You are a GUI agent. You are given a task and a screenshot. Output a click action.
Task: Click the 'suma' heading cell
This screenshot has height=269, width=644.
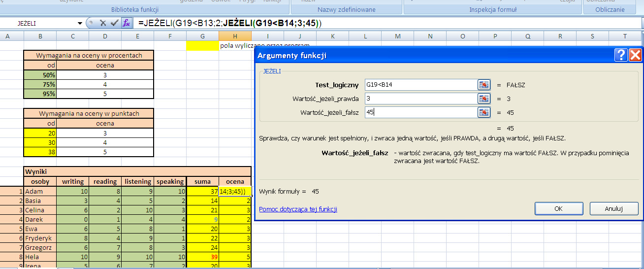tap(202, 181)
